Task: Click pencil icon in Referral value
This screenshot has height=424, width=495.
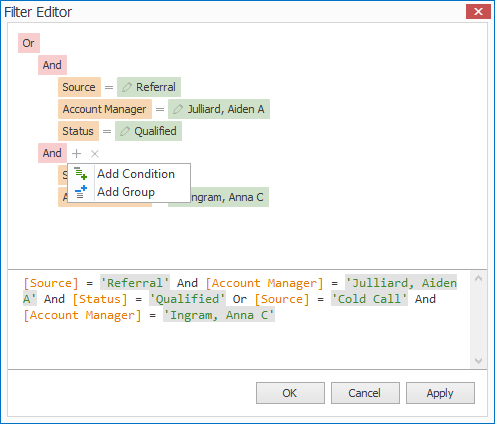Action: click(127, 87)
